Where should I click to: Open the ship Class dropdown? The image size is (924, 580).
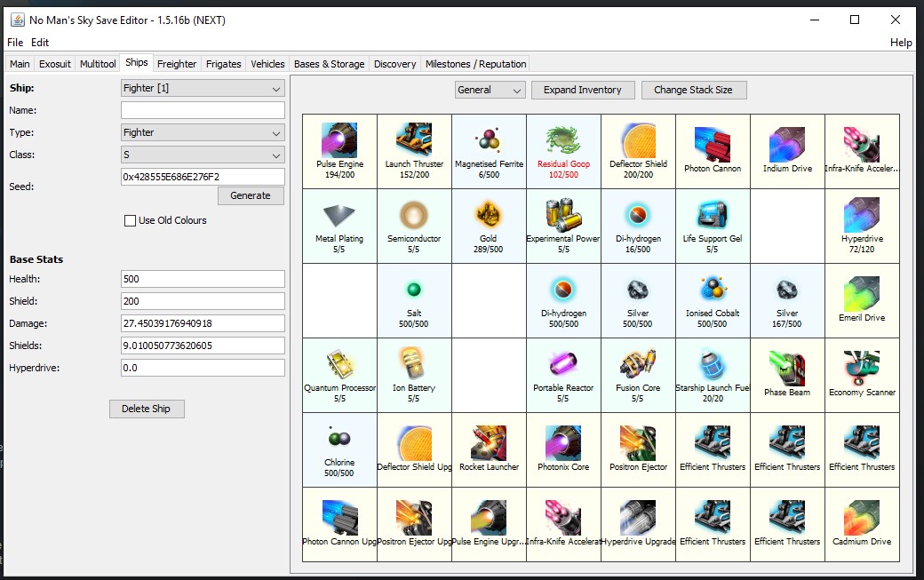pos(203,155)
